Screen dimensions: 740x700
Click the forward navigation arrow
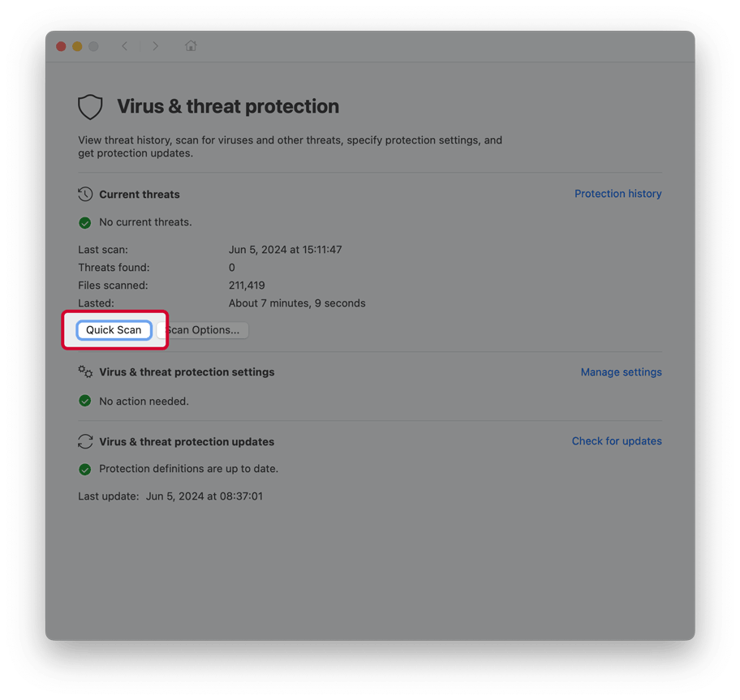(155, 46)
